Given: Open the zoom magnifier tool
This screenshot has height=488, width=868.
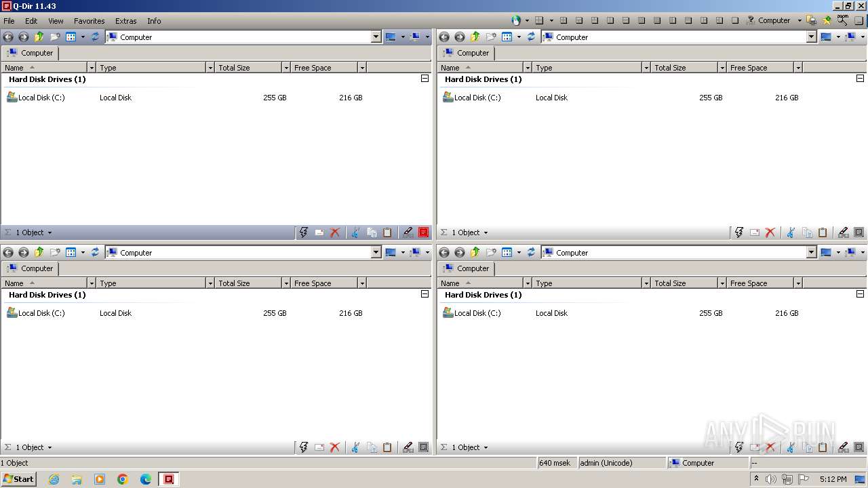Looking at the screenshot, I should click(x=842, y=20).
